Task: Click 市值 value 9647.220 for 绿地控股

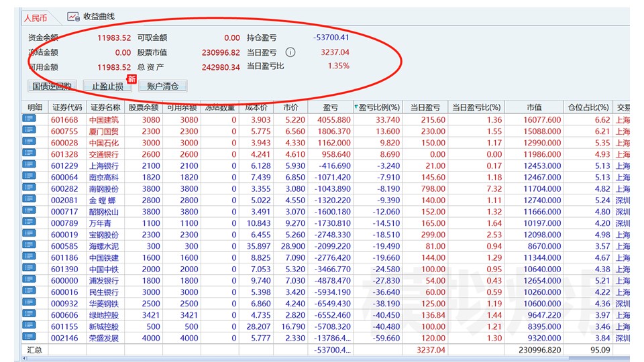Action: click(544, 315)
